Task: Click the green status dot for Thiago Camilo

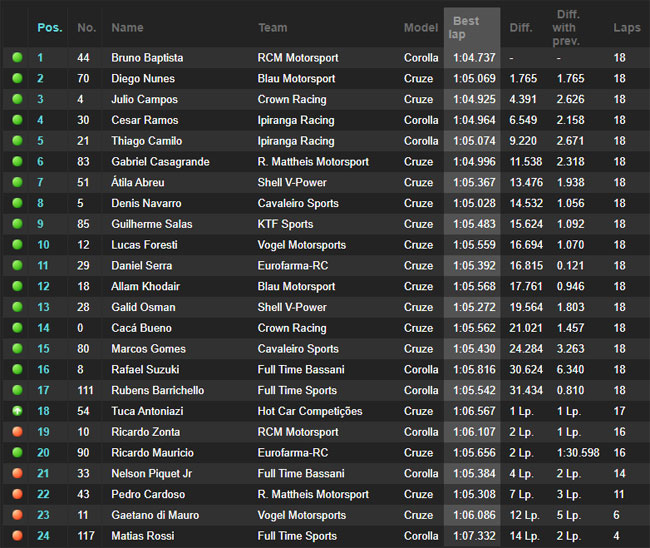Action: [17, 141]
